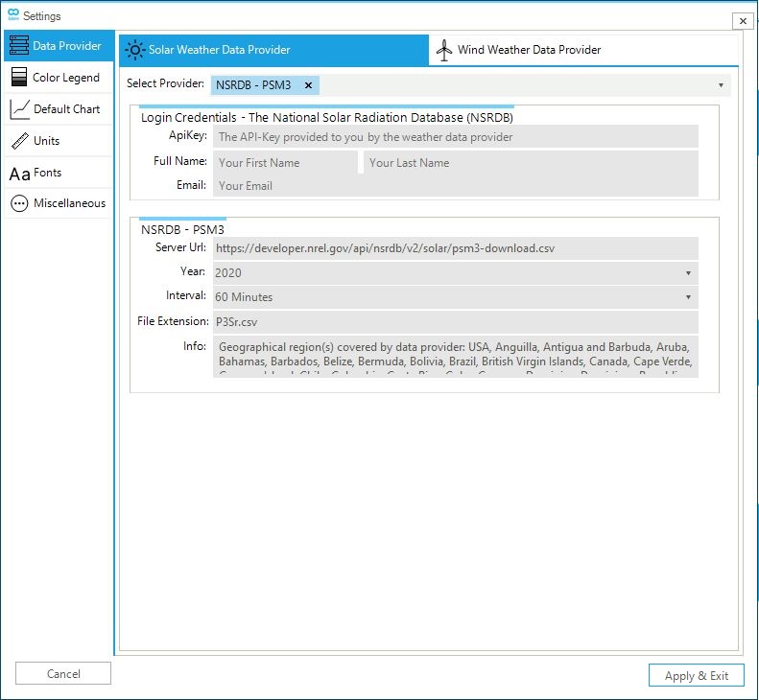Click the Server Url field
Viewport: 759px width, 700px height.
(x=456, y=248)
